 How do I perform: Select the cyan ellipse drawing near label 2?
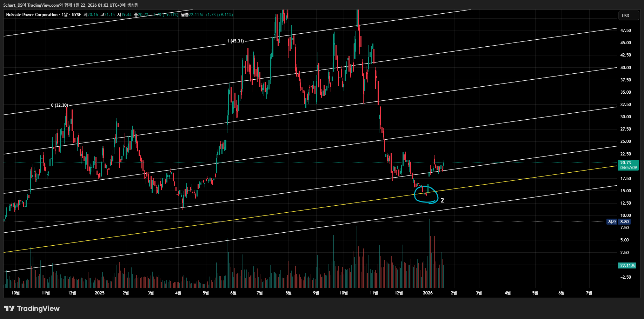(x=426, y=194)
